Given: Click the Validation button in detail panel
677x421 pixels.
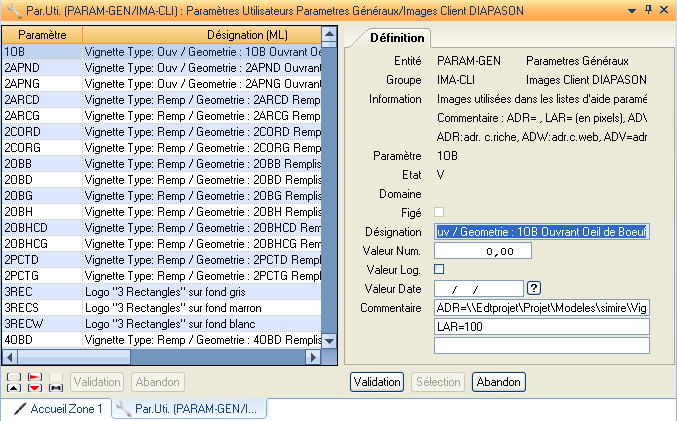Looking at the screenshot, I should click(377, 382).
